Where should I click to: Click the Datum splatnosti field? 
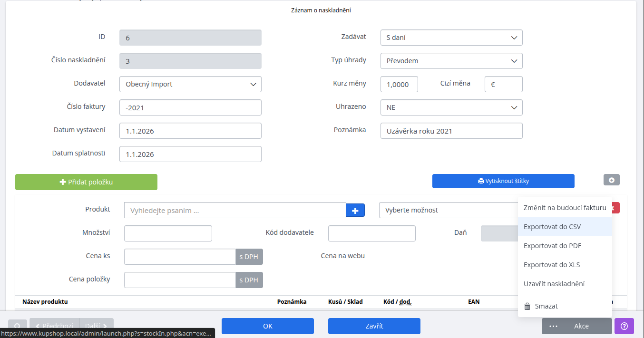tap(190, 154)
